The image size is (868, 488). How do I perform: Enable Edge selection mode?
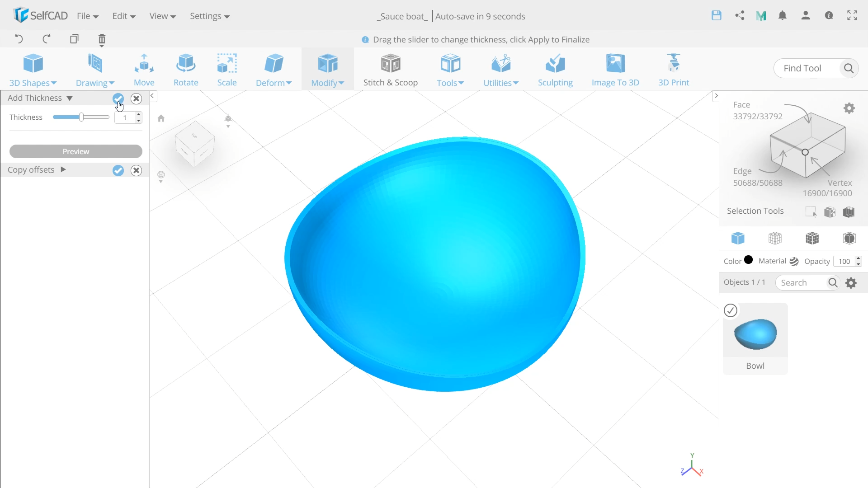(x=758, y=177)
